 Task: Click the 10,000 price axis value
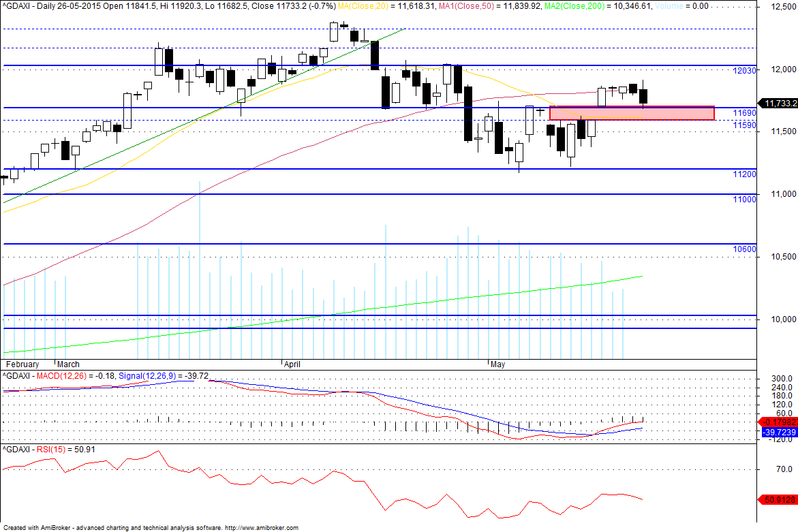click(x=783, y=319)
